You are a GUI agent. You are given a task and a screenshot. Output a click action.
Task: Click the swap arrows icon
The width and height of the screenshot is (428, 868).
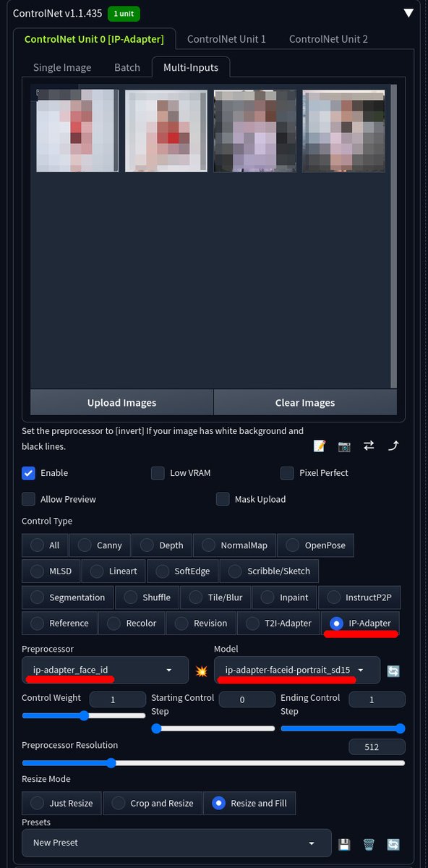click(369, 446)
